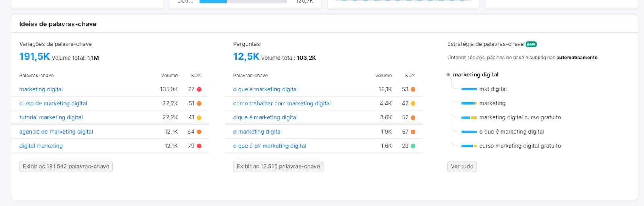
Task: Click bar beside 'marketing digital curso gratuito'
Action: point(469,117)
